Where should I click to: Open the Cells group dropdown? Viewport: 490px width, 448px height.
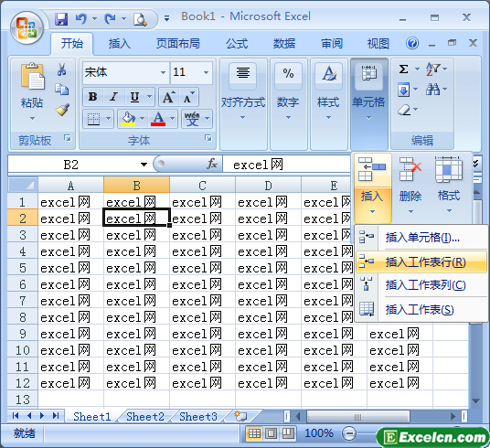coord(368,103)
